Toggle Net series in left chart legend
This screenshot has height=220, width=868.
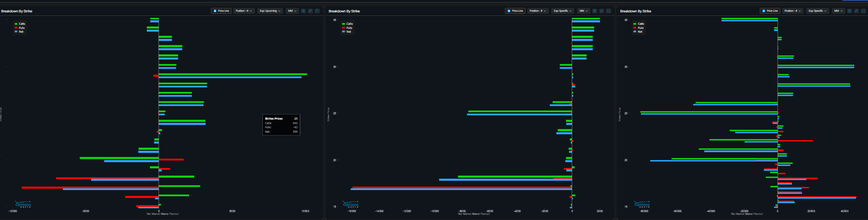coord(19,32)
